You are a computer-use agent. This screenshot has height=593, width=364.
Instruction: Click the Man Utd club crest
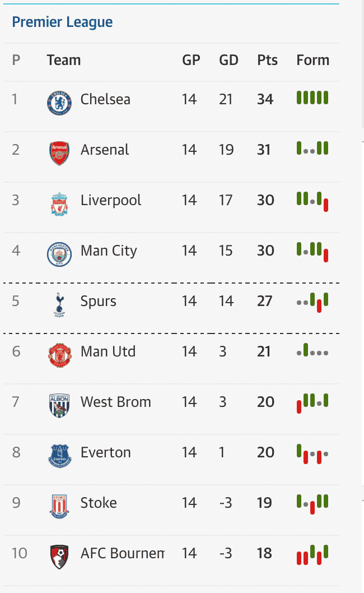59,355
